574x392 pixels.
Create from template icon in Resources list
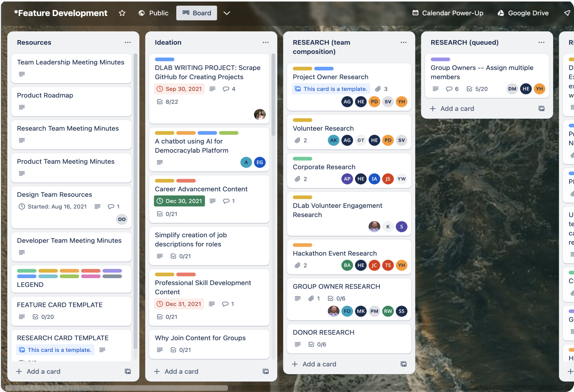(128, 371)
